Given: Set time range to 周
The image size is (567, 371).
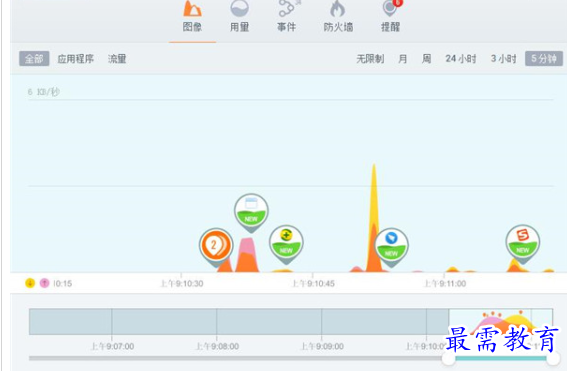Looking at the screenshot, I should [x=426, y=59].
